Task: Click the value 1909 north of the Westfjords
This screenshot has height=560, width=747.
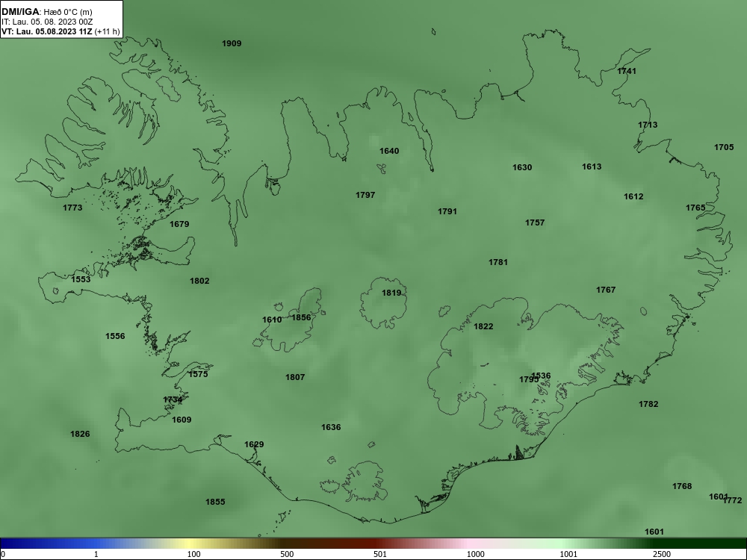Action: click(x=232, y=43)
